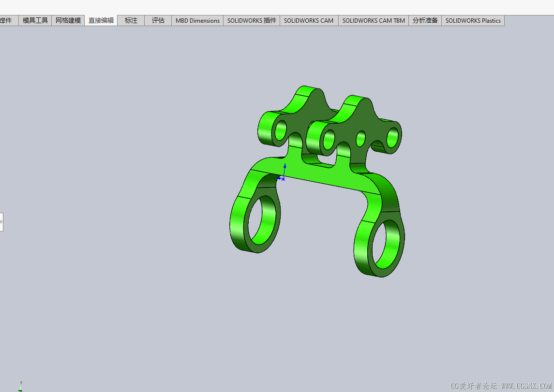Open the 分析准备 tab

[425, 20]
